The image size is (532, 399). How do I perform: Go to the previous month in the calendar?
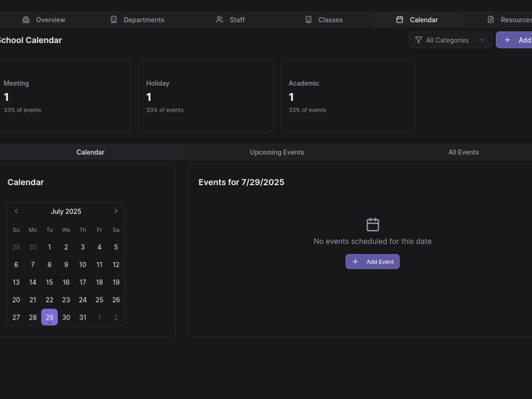[16, 211]
